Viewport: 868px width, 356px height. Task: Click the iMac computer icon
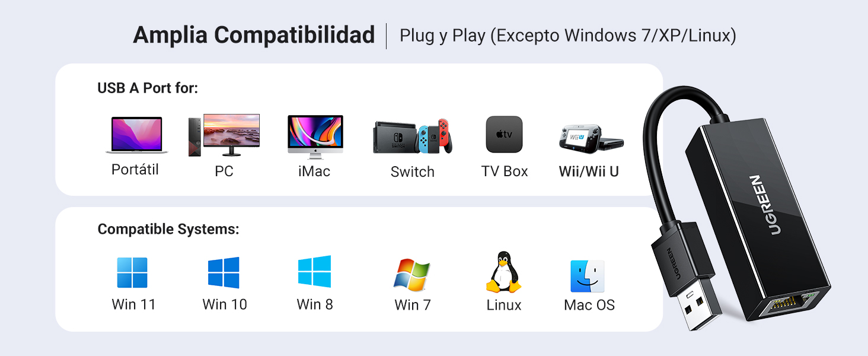[x=315, y=137]
